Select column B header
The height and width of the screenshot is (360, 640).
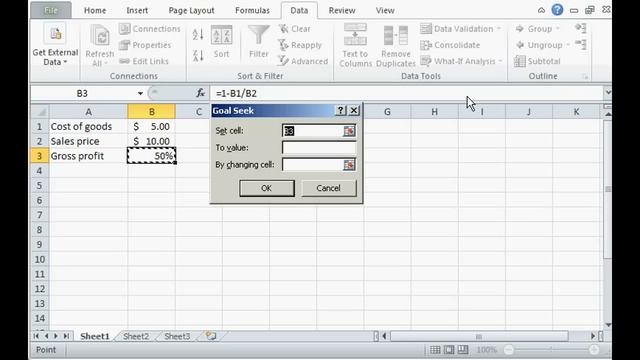pos(151,111)
